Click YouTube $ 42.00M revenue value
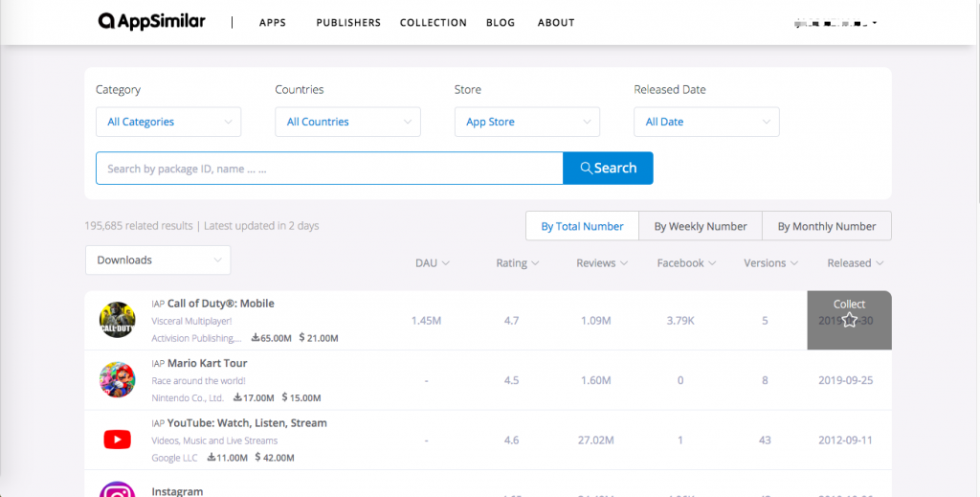 coord(275,458)
